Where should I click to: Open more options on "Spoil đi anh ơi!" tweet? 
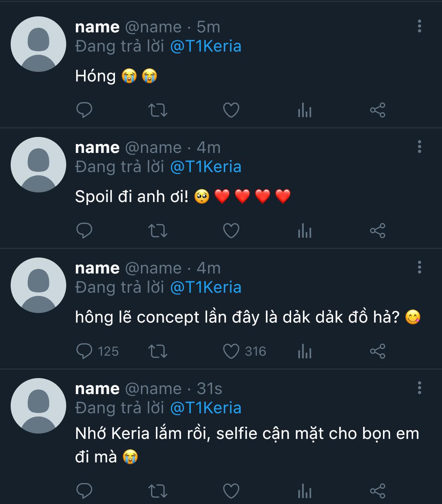tap(420, 147)
